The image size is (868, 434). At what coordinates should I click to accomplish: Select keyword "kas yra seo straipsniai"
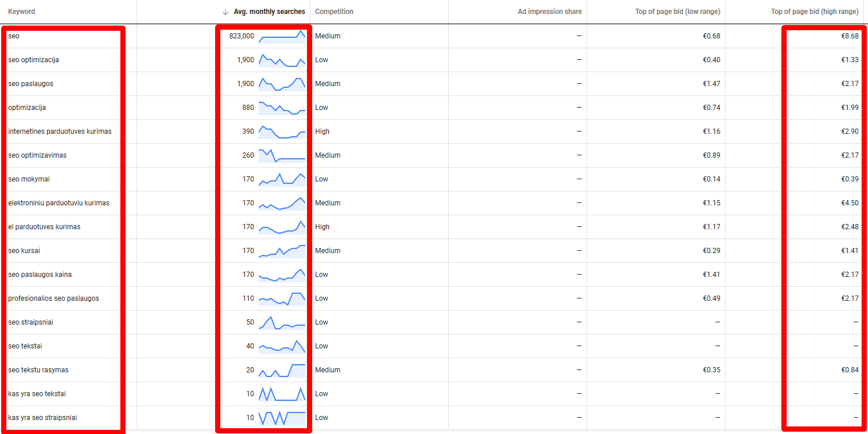(x=42, y=418)
